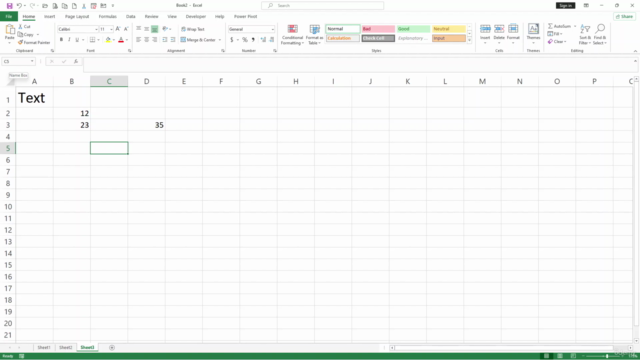Open the Find & Select menu
Image resolution: width=640 pixels, height=360 pixels.
(x=600, y=34)
